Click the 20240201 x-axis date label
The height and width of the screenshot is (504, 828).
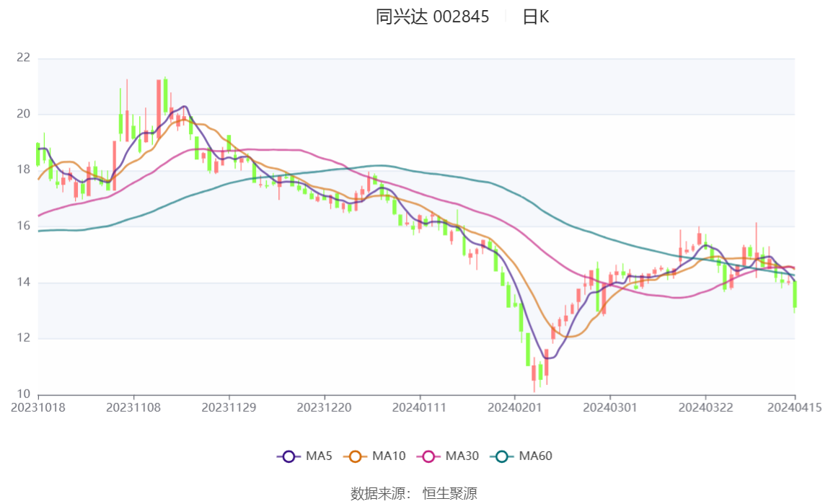(x=515, y=408)
